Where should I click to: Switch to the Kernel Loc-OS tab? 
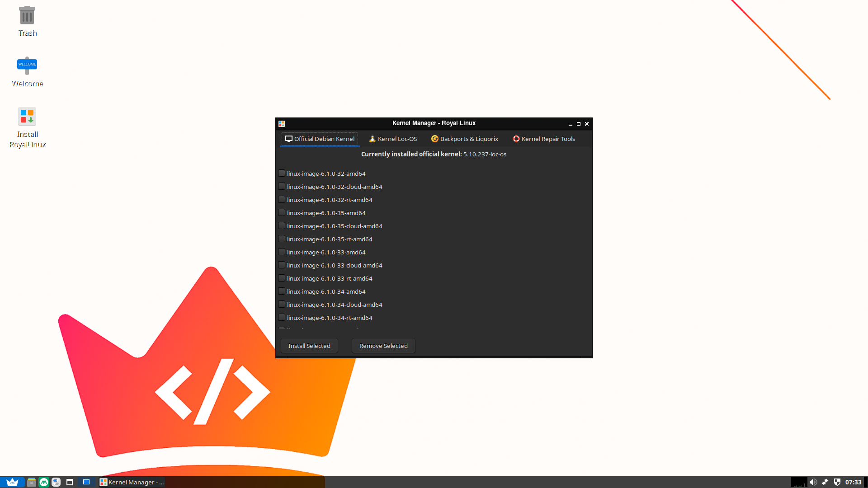[393, 139]
